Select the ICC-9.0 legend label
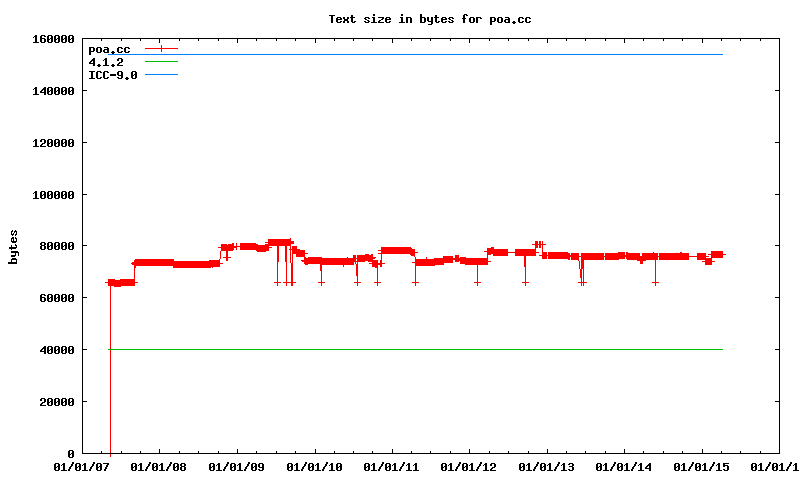Image resolution: width=800 pixels, height=480 pixels. (113, 75)
